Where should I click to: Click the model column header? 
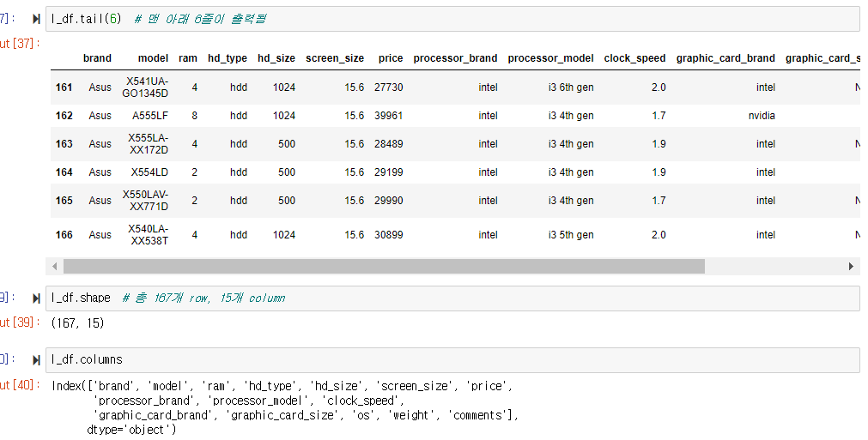153,58
